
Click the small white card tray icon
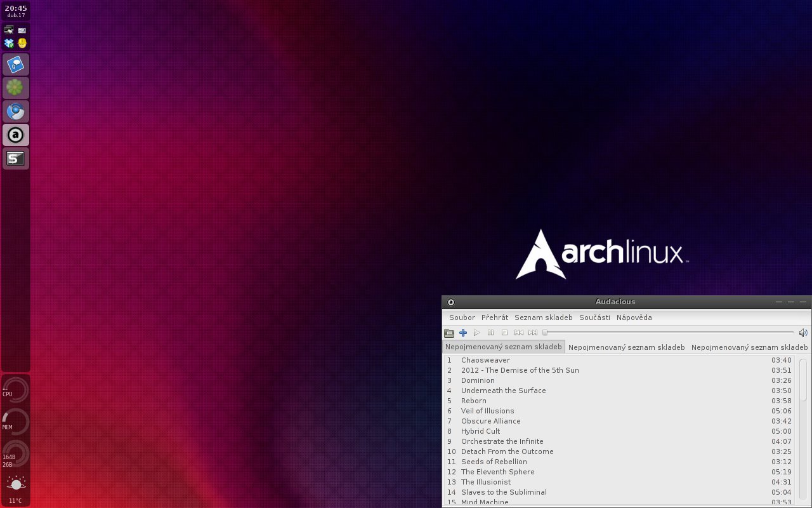[x=22, y=30]
